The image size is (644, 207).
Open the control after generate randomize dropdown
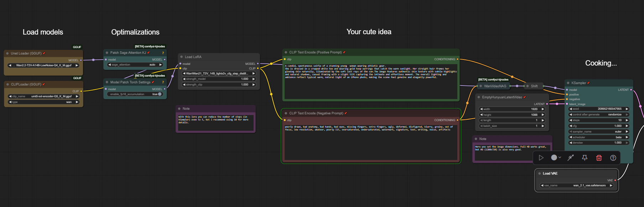[x=599, y=114]
